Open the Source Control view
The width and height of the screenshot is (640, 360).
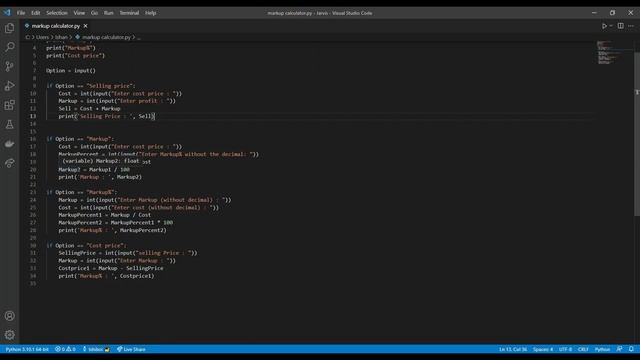(x=9, y=66)
